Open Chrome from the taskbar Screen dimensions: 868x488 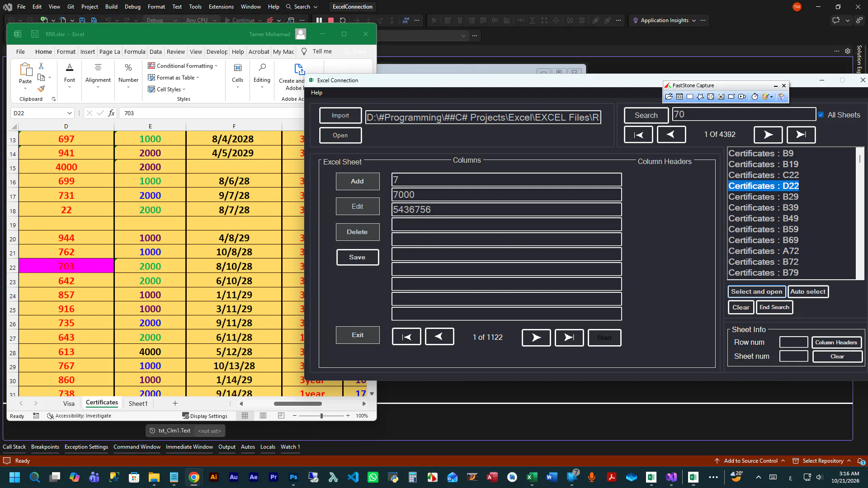click(x=194, y=477)
